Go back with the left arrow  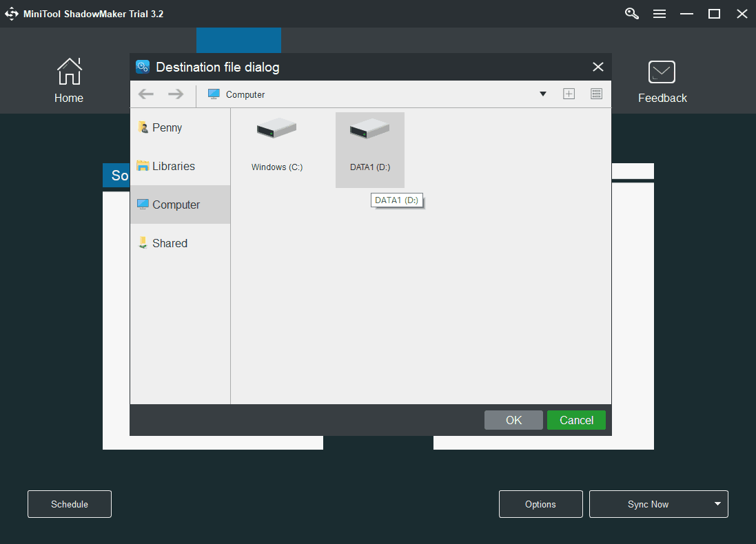click(x=145, y=94)
